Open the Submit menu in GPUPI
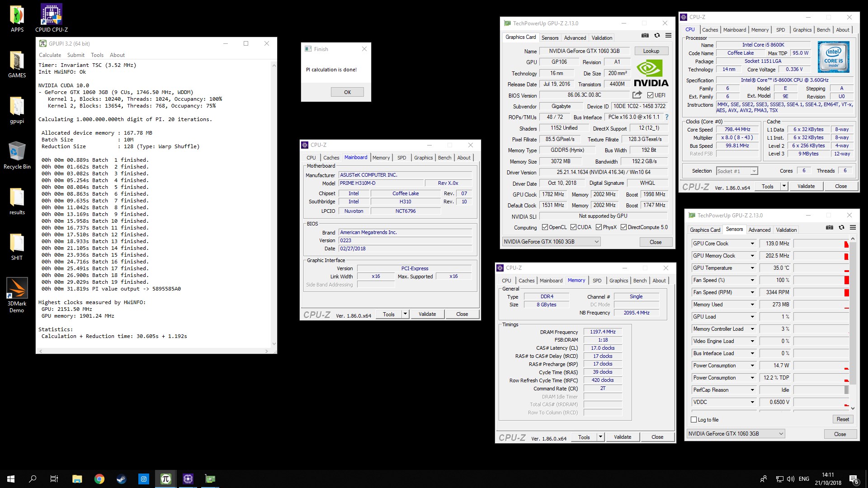868x488 pixels. coord(75,55)
